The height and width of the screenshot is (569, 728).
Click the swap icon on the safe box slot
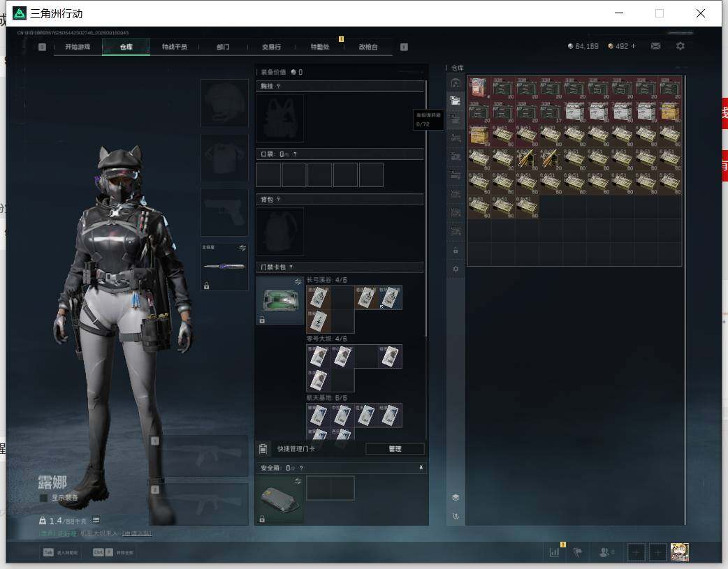[298, 481]
